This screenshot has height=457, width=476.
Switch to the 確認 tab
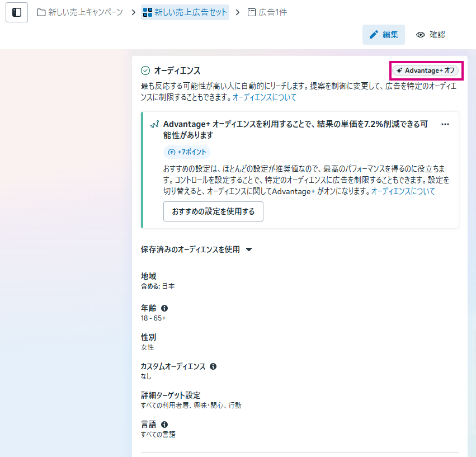click(431, 35)
